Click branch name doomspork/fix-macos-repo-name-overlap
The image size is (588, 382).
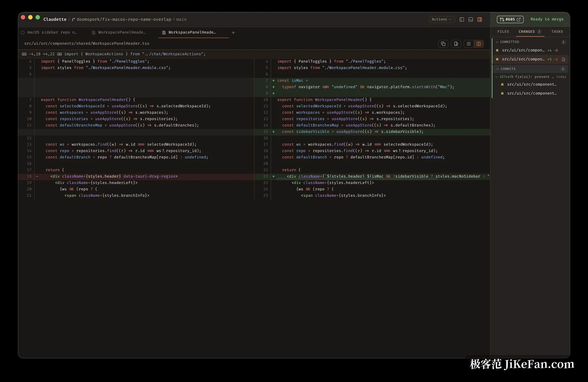(x=124, y=19)
